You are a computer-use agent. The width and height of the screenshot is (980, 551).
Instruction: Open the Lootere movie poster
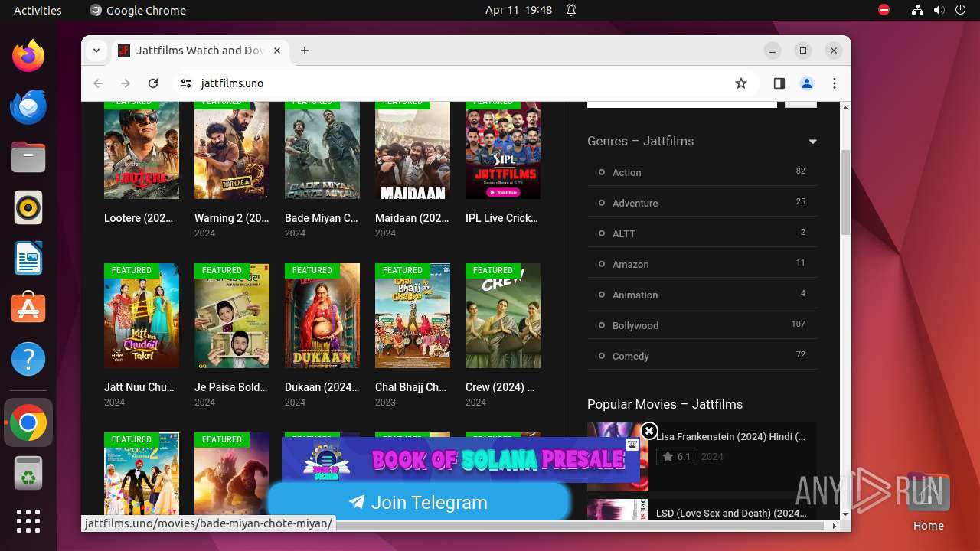tap(142, 150)
